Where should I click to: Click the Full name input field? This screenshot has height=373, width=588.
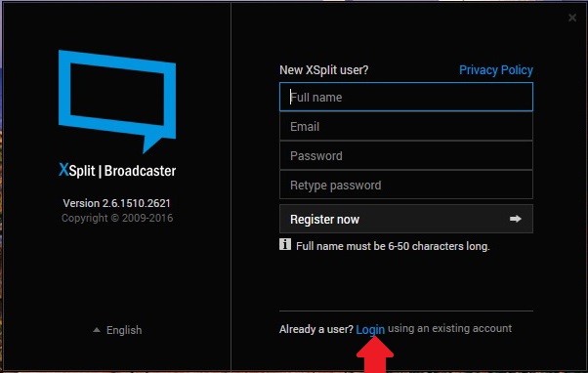point(406,97)
